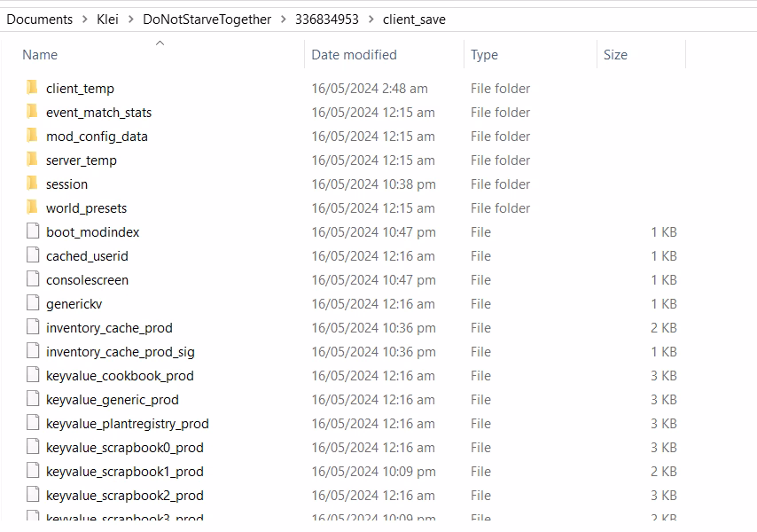Select the consolescreen file name
Image resolution: width=757 pixels, height=532 pixels.
point(88,280)
